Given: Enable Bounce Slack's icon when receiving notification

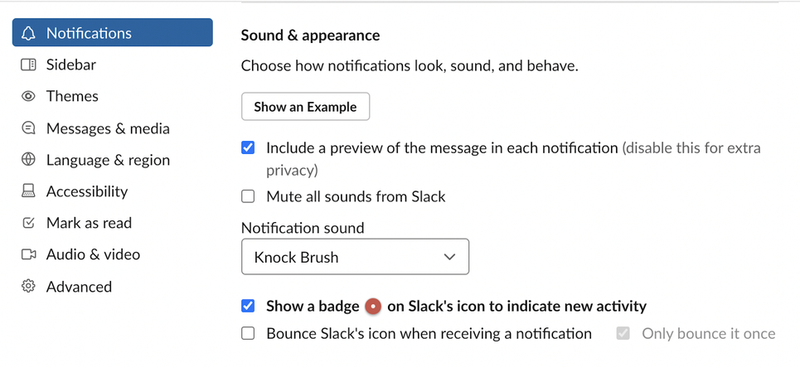Looking at the screenshot, I should tap(248, 334).
